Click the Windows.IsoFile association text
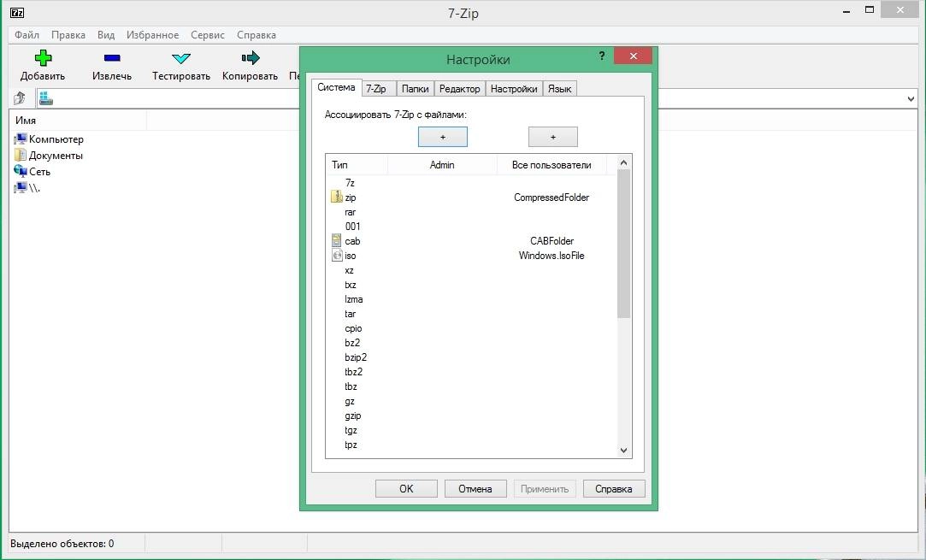The height and width of the screenshot is (560, 926). click(x=551, y=255)
